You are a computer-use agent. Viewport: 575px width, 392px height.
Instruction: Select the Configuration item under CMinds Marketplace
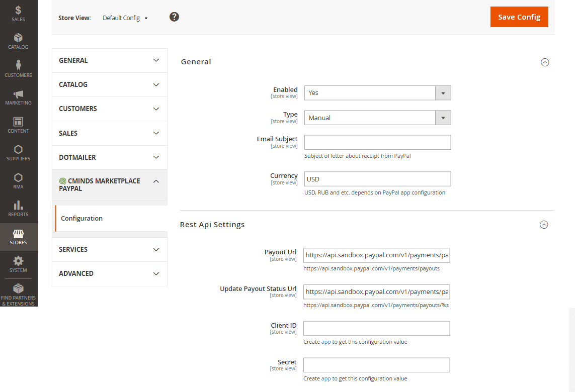(82, 219)
